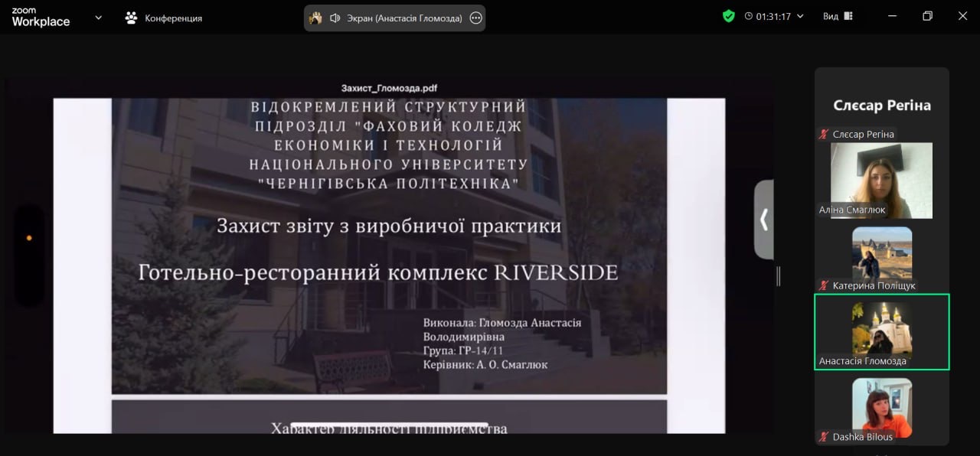Minimize the Zoom window

[x=892, y=16]
